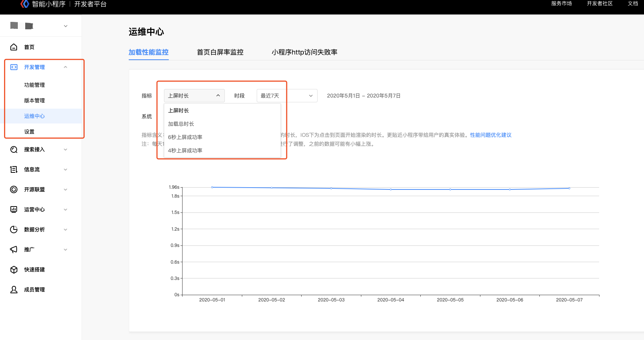Expand the 开源联盟 section chevron
This screenshot has width=644, height=340.
click(x=66, y=189)
